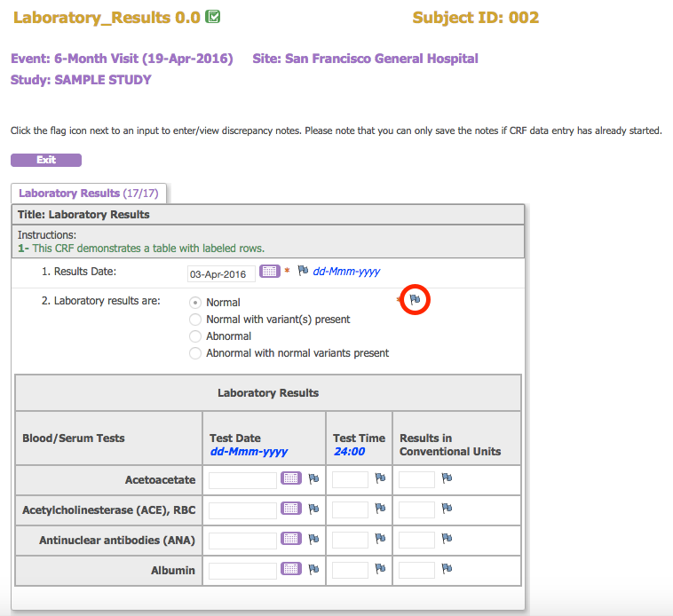Screen dimensions: 673x616
Task: Click the Results Date input field
Action: click(222, 272)
